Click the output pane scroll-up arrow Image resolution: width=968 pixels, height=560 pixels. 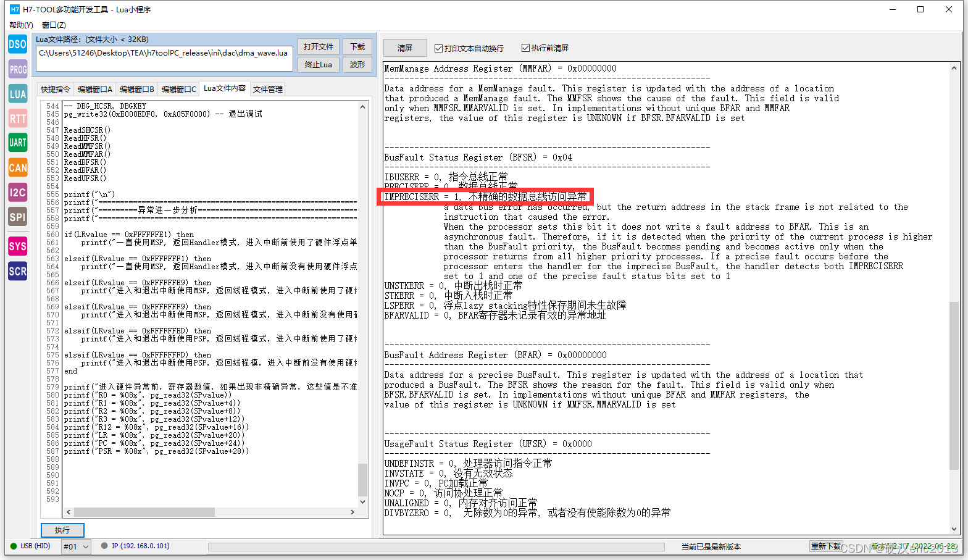click(x=954, y=68)
